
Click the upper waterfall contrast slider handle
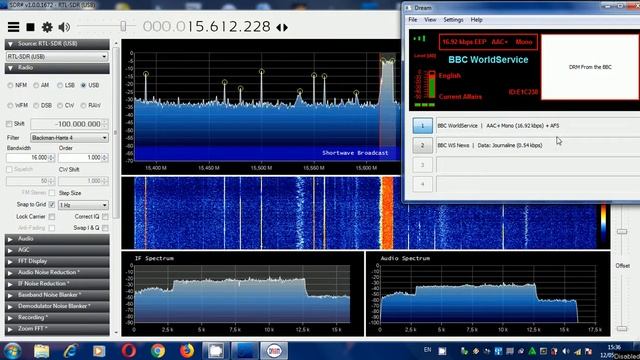click(x=622, y=231)
